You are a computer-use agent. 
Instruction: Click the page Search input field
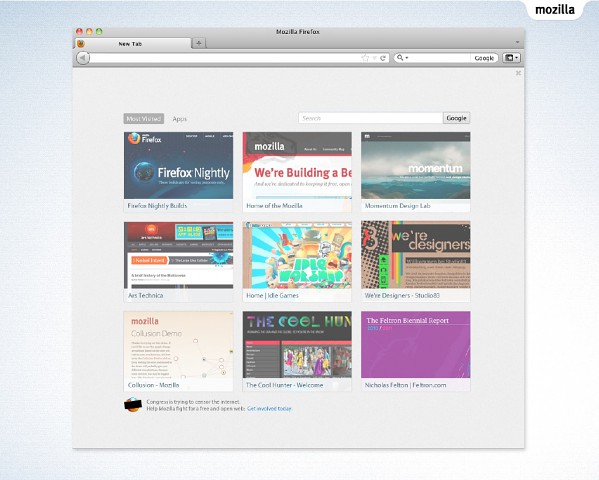coord(371,118)
